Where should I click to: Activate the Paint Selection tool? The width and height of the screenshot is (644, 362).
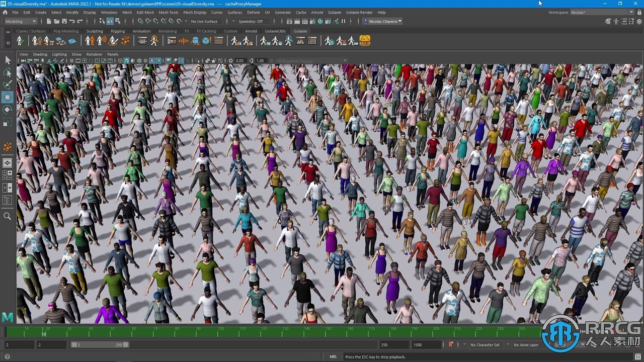tap(8, 84)
